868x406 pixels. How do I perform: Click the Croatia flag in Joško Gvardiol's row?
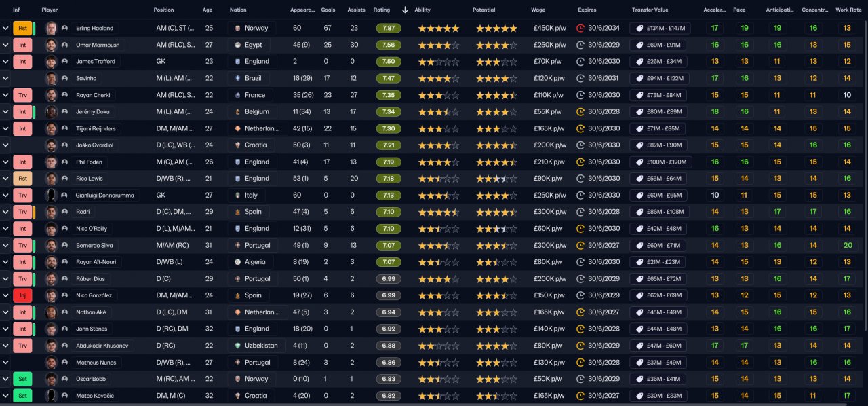tap(237, 145)
